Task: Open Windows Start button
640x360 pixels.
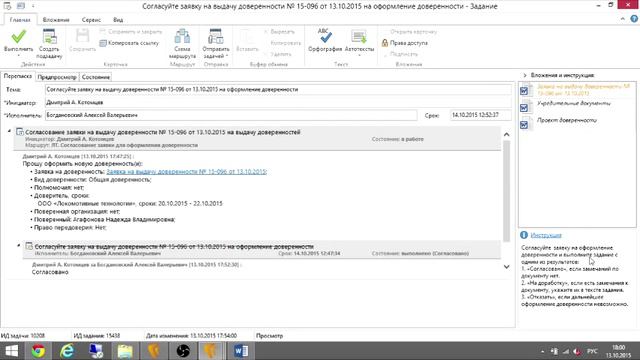Action: (x=11, y=351)
